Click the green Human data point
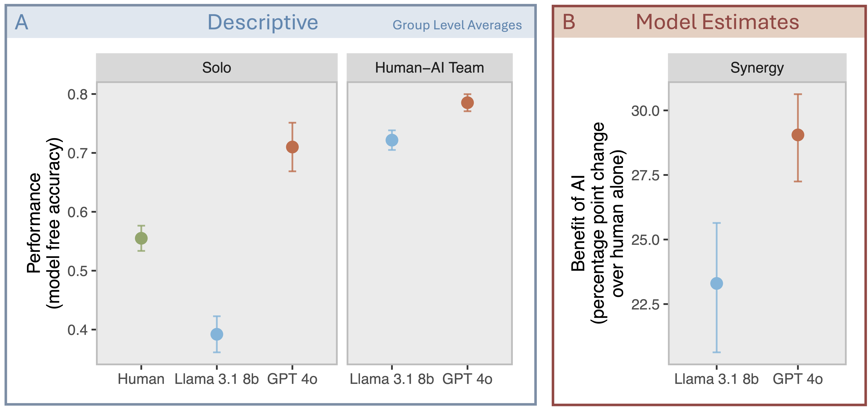This screenshot has height=407, width=868. (x=141, y=238)
